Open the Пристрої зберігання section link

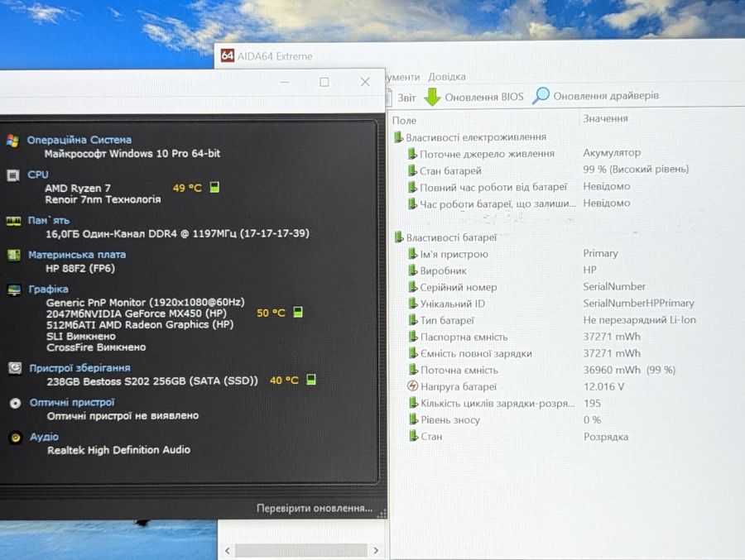click(79, 368)
